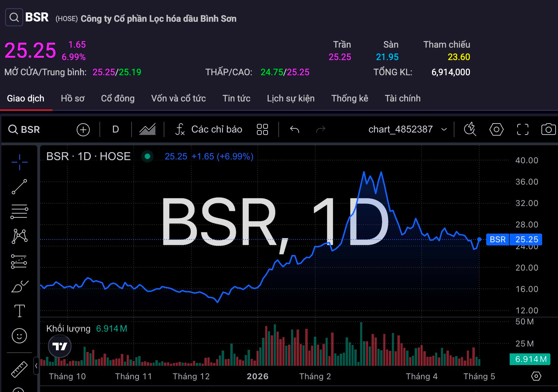Click the THẤP/CAO low price 24.75
This screenshot has width=558, height=392.
coord(271,72)
